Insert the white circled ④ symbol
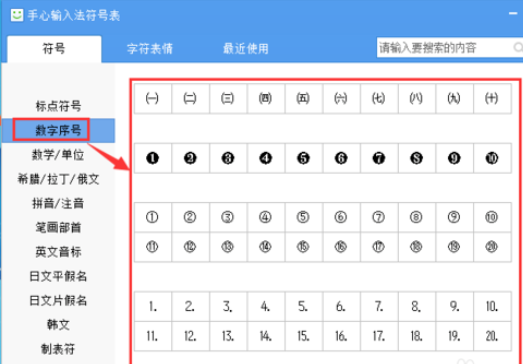 click(266, 217)
